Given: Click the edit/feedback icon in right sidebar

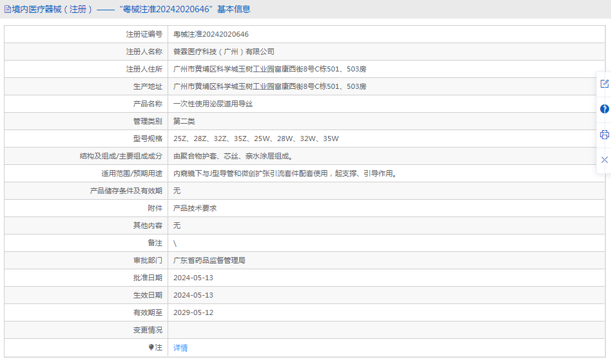Looking at the screenshot, I should (x=605, y=84).
